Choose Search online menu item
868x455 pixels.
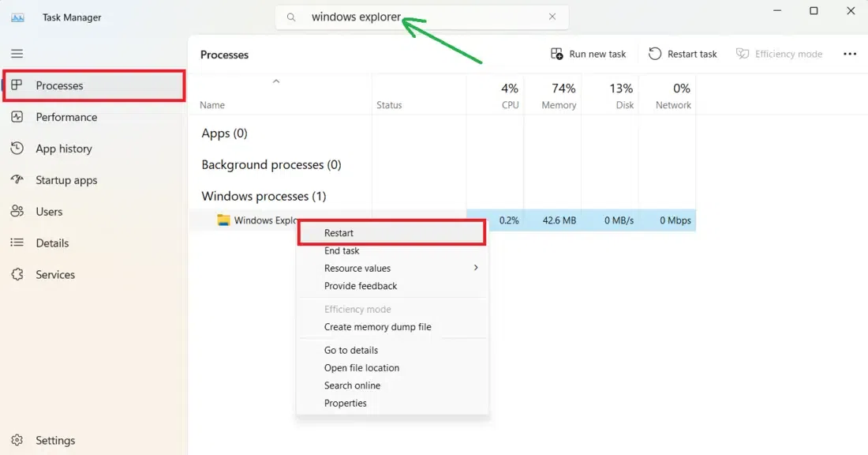click(x=392, y=385)
